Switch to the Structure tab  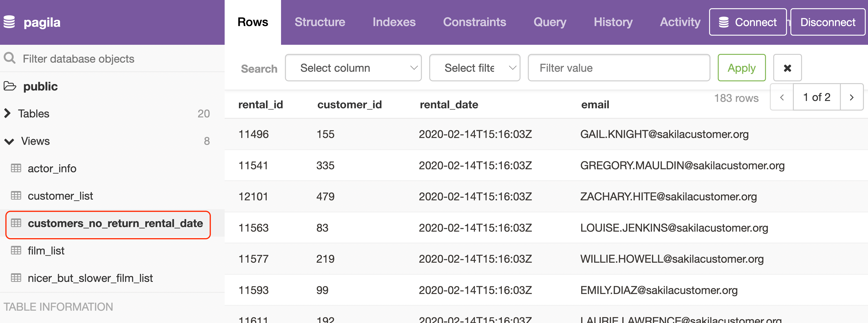tap(320, 22)
